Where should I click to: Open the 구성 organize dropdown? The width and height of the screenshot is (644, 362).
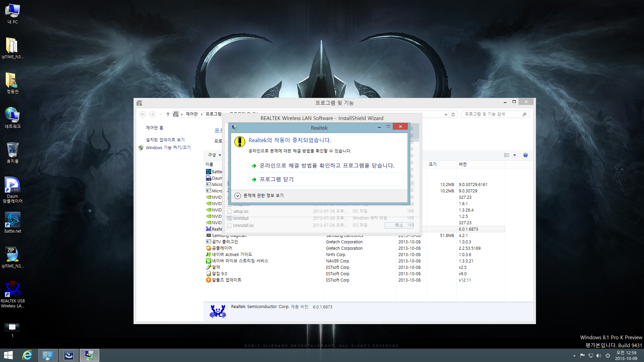click(215, 155)
